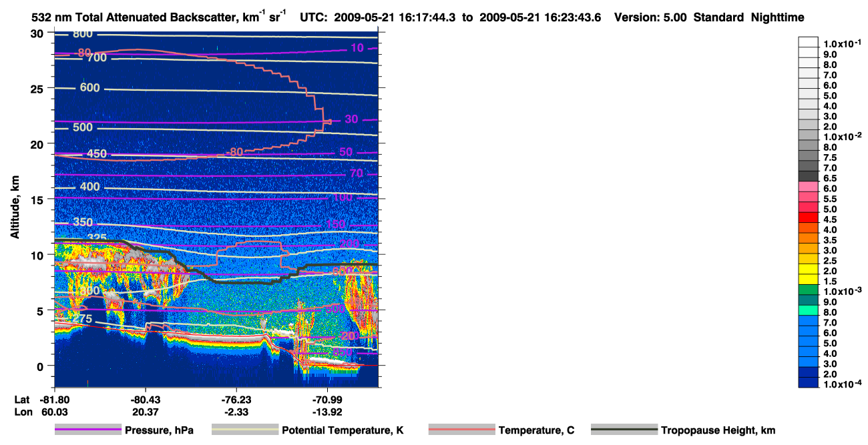Viewport: 868px width, 445px height.
Task: Click the pure red swatch in color bar
Action: [x=808, y=217]
